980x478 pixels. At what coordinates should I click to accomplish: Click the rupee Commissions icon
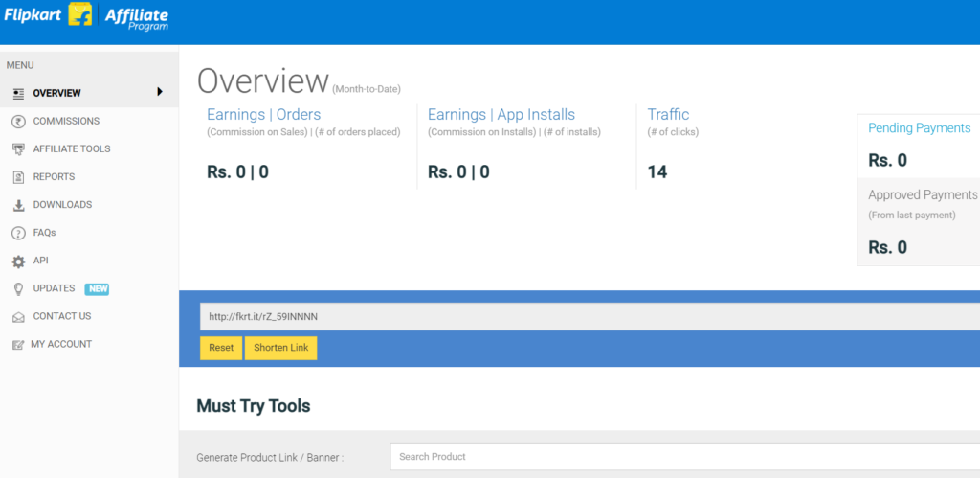pyautogui.click(x=19, y=122)
